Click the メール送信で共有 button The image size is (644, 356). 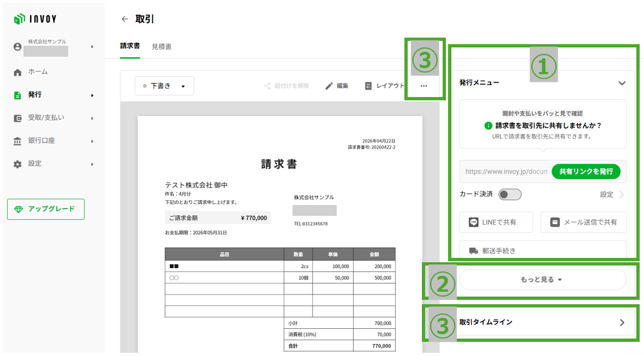583,222
